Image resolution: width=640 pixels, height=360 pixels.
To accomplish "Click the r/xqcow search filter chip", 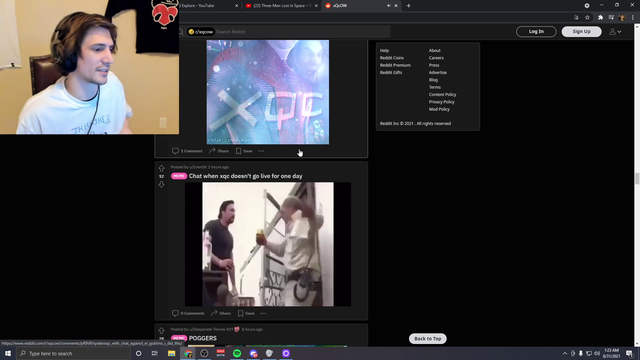I will (201, 31).
